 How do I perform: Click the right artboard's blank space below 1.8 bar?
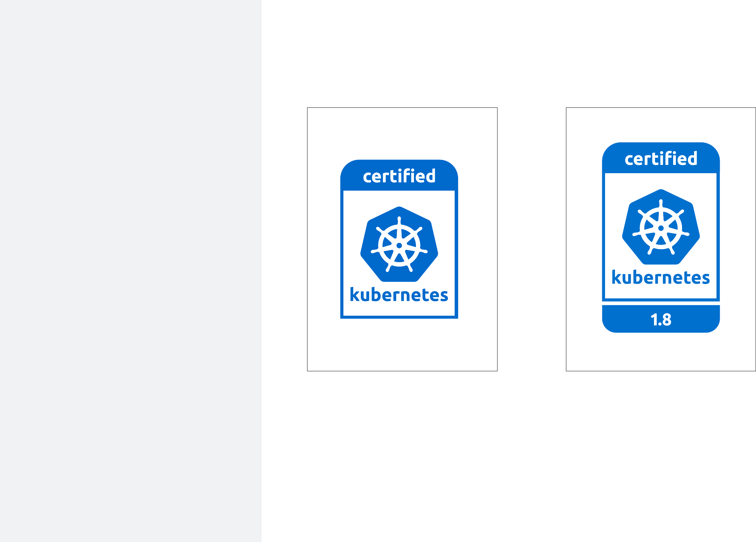[x=661, y=352]
